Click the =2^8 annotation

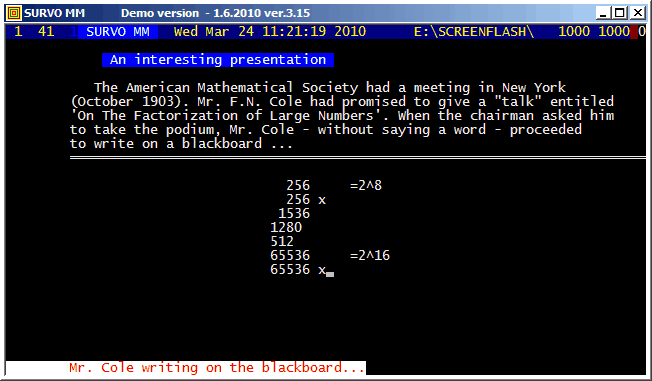[366, 185]
